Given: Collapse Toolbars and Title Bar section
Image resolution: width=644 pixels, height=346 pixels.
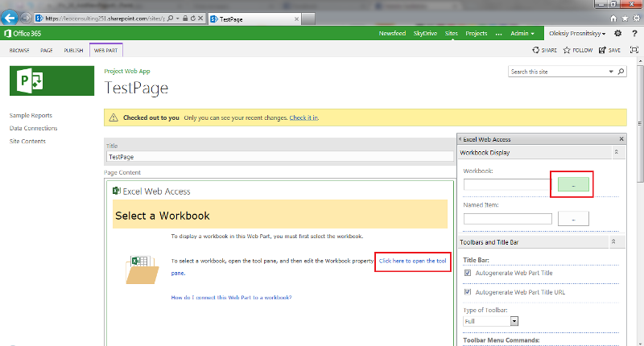Looking at the screenshot, I should click(613, 241).
